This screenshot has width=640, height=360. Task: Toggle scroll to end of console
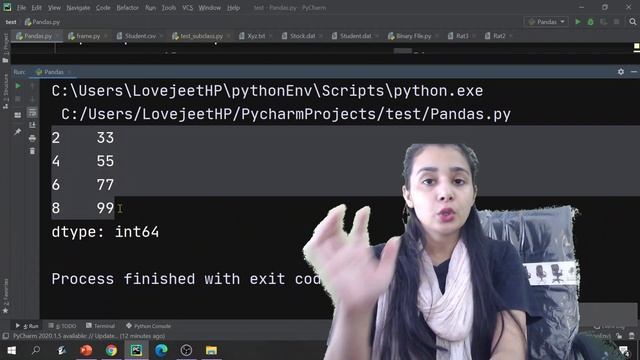coord(32,125)
